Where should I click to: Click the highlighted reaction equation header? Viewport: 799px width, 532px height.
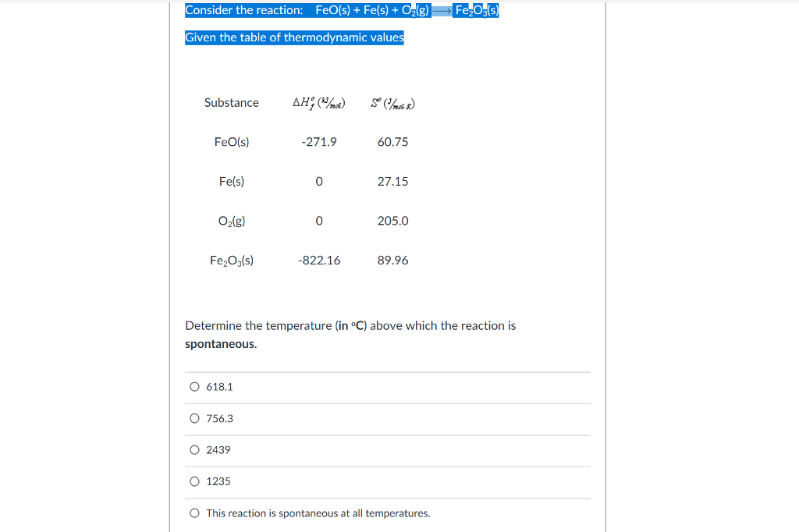pyautogui.click(x=341, y=9)
